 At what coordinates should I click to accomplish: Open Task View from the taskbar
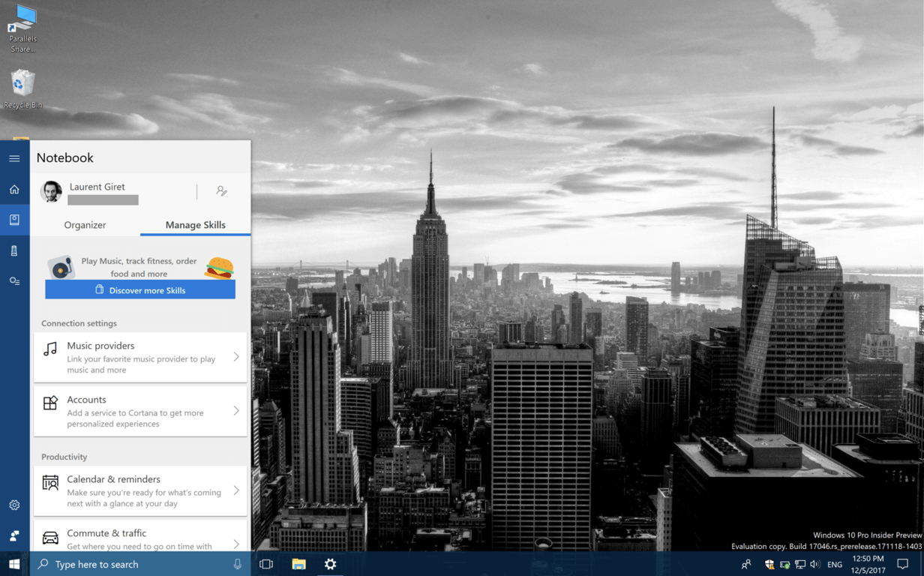(x=266, y=564)
